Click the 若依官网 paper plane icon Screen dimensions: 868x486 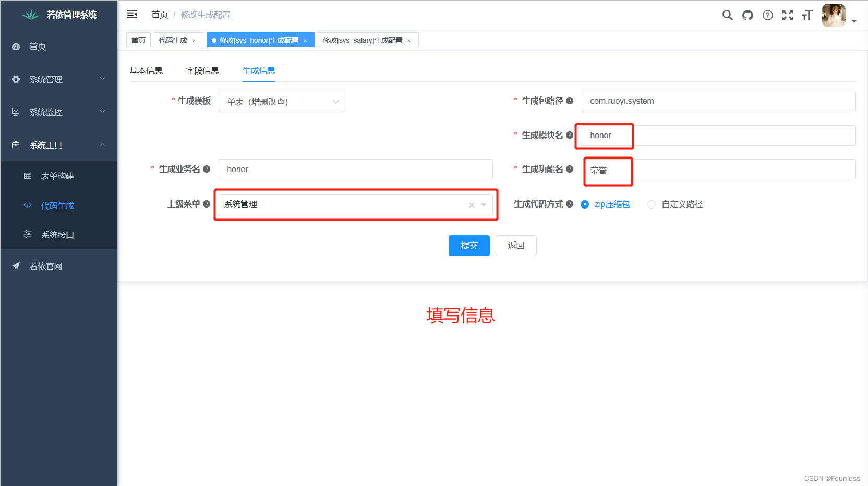[16, 266]
